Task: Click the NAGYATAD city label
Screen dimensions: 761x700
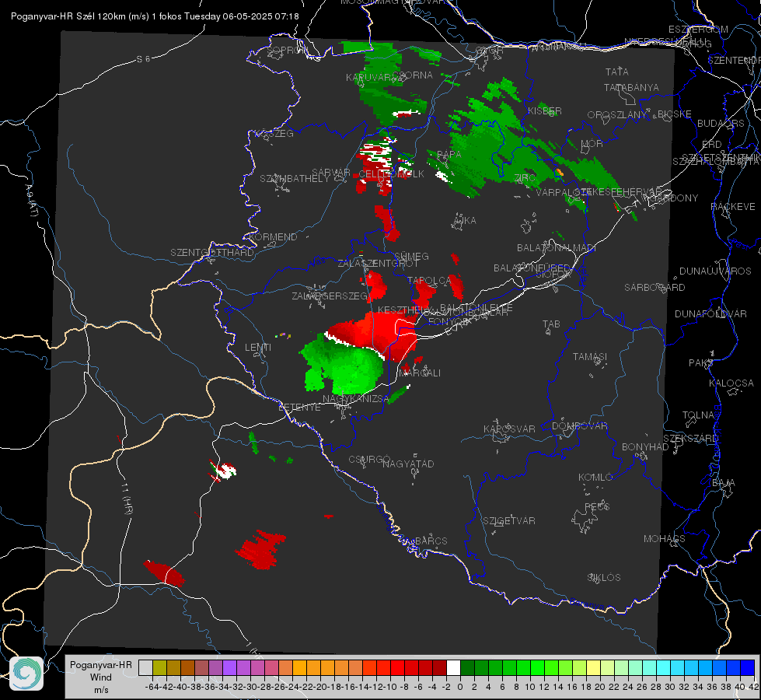Action: click(408, 464)
